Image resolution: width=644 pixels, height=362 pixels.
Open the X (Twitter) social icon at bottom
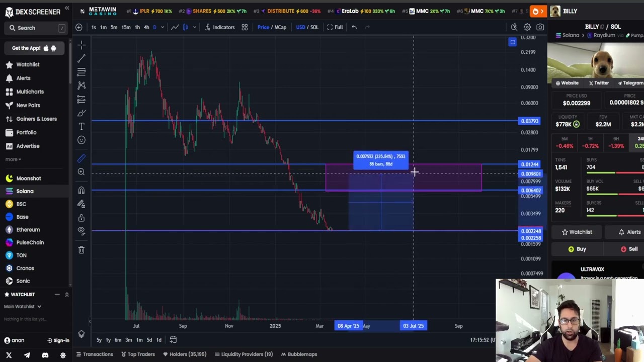pyautogui.click(x=9, y=355)
